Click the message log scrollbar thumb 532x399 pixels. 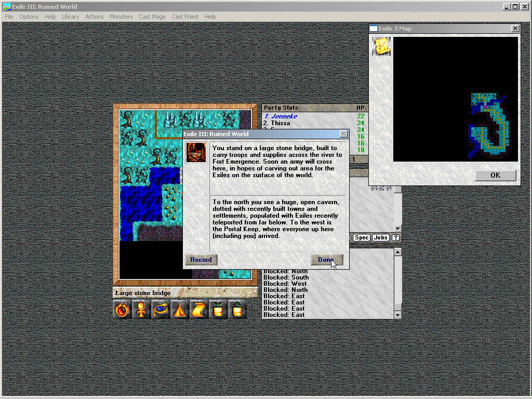coord(397,307)
